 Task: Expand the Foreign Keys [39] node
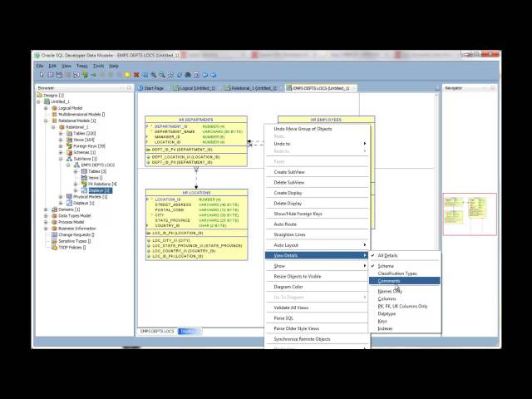point(61,146)
